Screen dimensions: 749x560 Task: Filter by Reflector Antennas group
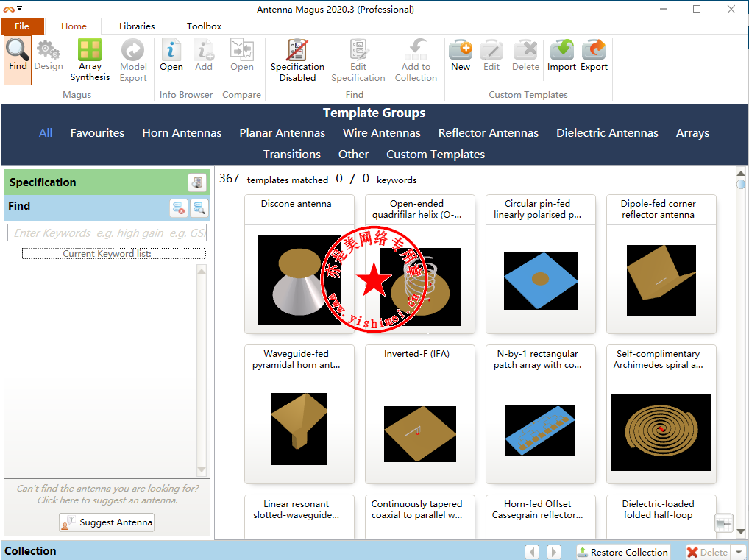(489, 133)
